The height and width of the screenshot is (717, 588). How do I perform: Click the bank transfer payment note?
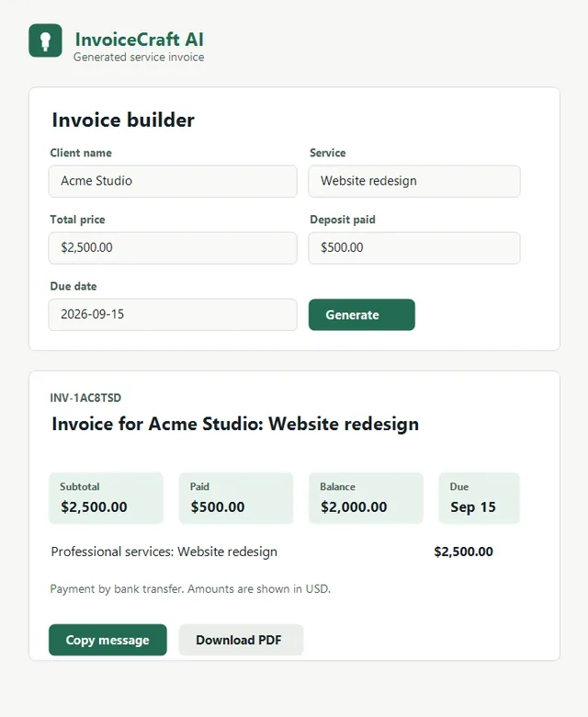pos(190,588)
